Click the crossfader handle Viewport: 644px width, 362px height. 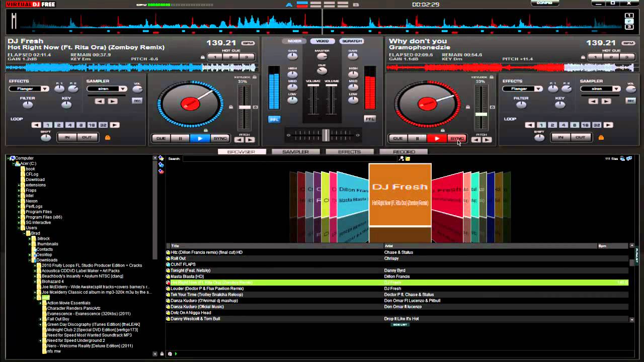click(x=326, y=135)
